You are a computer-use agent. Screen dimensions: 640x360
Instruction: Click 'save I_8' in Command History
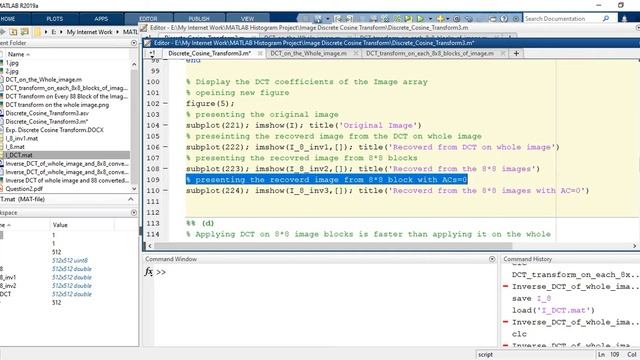pyautogui.click(x=531, y=299)
